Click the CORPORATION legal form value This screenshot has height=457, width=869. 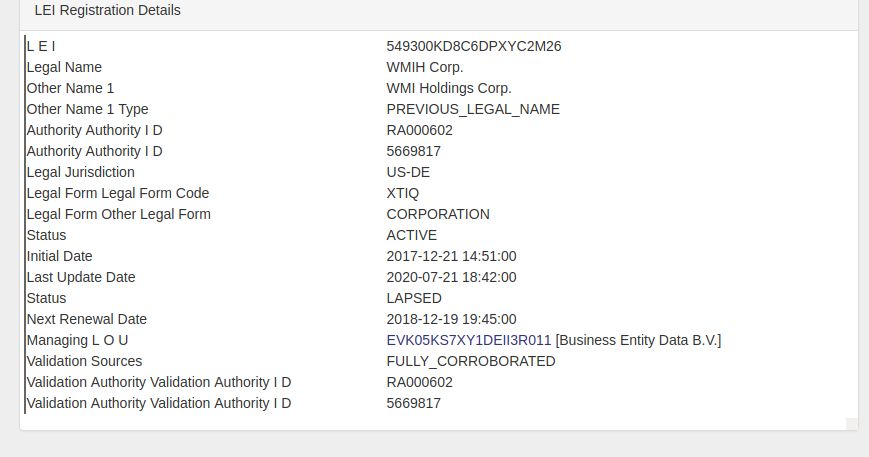tap(438, 214)
